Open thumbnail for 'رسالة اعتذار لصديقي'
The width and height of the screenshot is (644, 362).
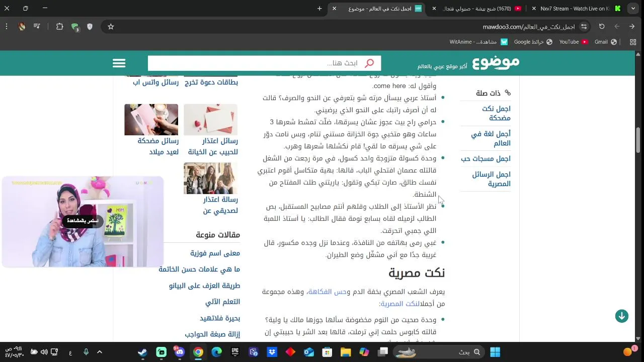tap(210, 178)
